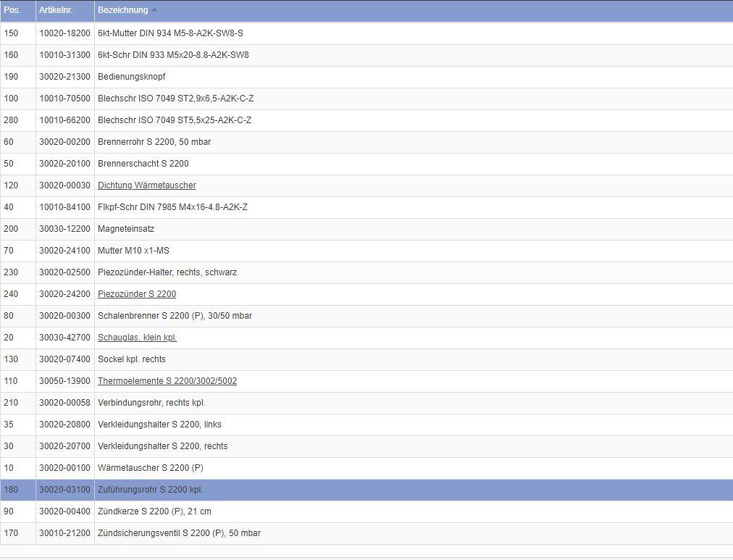
Task: Open the Schauglas, klein kpl. link
Action: coord(137,338)
